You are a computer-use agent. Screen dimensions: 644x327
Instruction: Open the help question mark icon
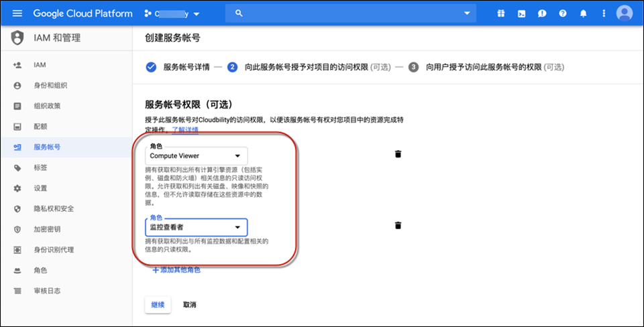563,13
